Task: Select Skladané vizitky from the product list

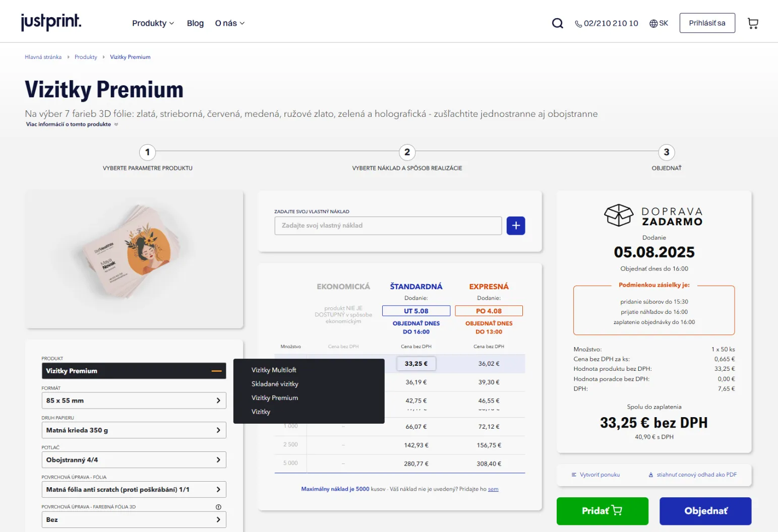Action: point(275,384)
